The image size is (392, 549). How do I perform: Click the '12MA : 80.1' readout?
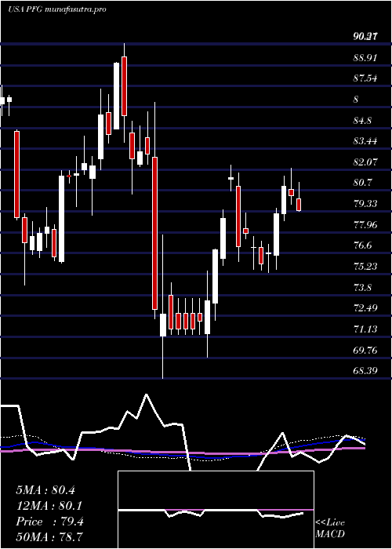click(49, 506)
